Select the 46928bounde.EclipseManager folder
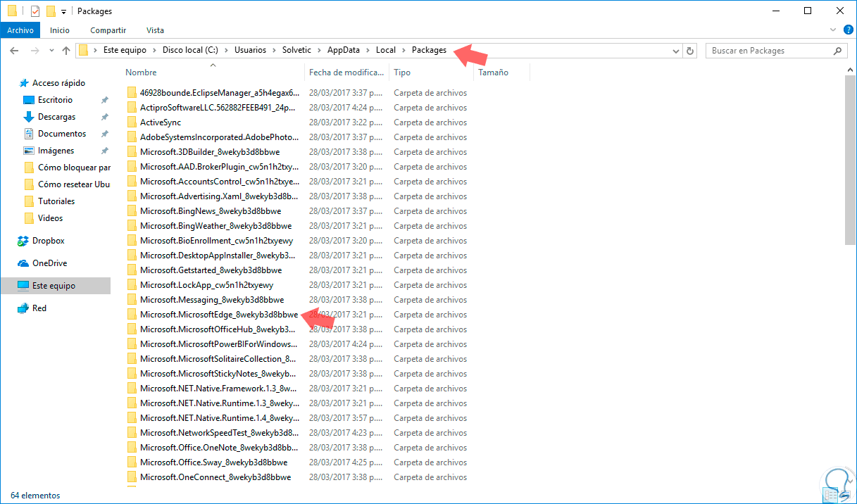The height and width of the screenshot is (504, 857). click(x=219, y=93)
